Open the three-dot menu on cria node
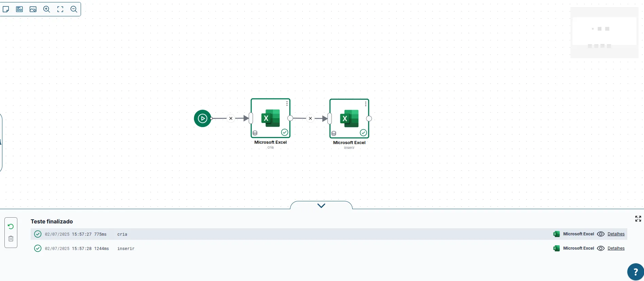644x281 pixels. [x=287, y=103]
